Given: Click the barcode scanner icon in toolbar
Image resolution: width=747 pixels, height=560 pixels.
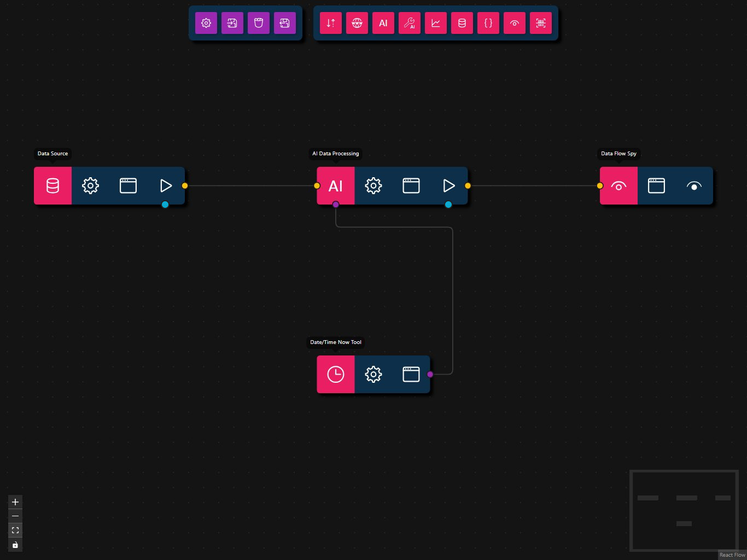Looking at the screenshot, I should click(541, 23).
